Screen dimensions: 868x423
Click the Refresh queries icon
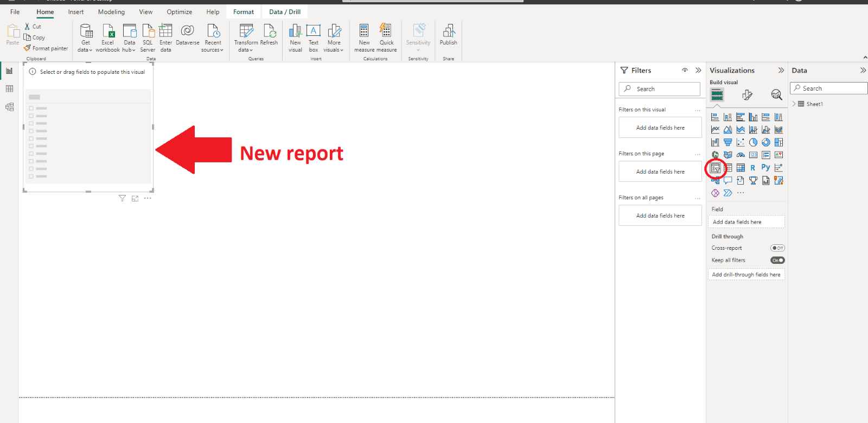[269, 35]
